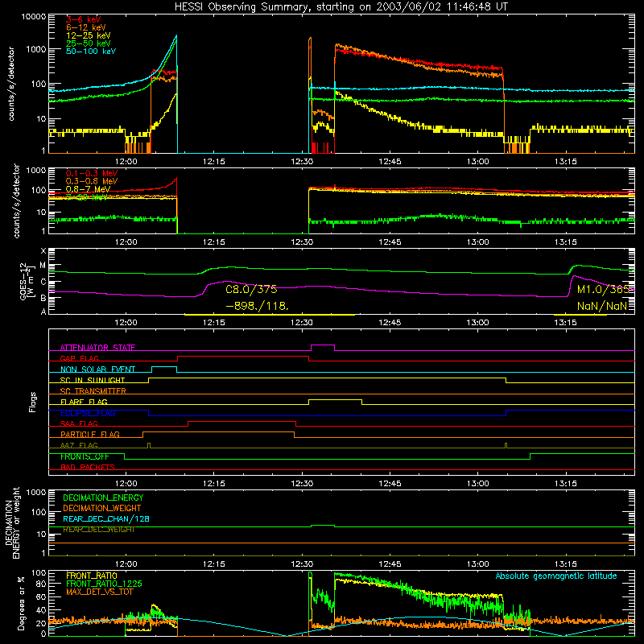
Task: Click the "0.3-0.8 MeV" legend label
Action: (92, 181)
